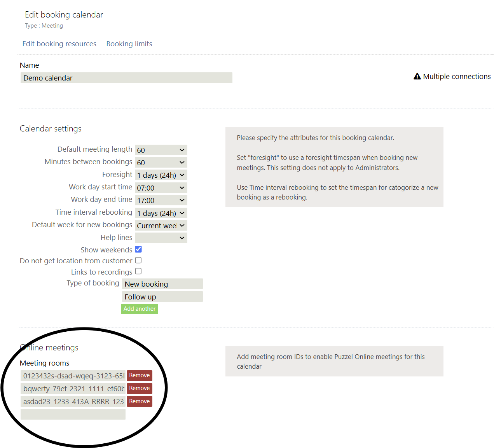
Task: Select the Work day end time dropdown
Action: coord(161,200)
